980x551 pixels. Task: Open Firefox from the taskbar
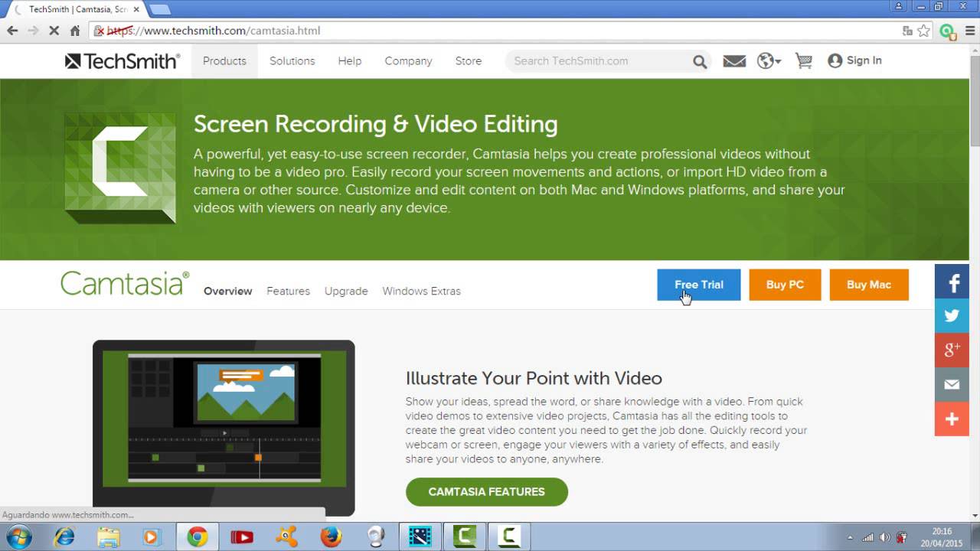coord(332,537)
